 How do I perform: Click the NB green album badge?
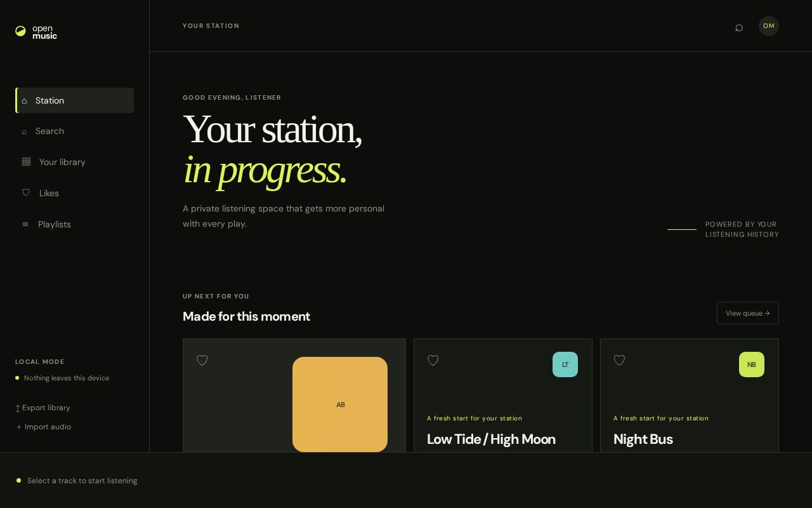pos(752,364)
